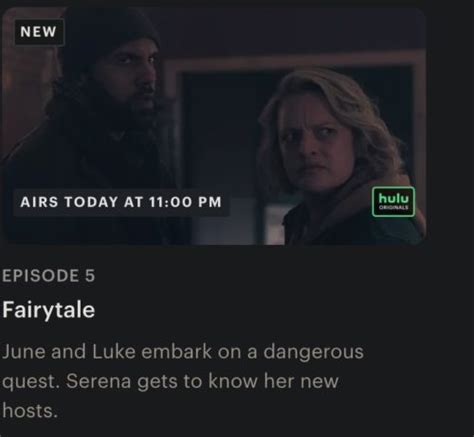
Task: Click the word 'hosts.' in the description
Action: point(30,410)
